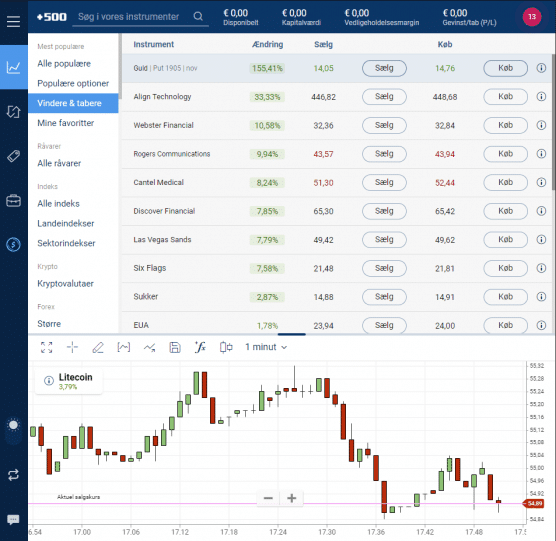This screenshot has width=556, height=541.
Task: Click Sælg for Align Technology
Action: (384, 96)
